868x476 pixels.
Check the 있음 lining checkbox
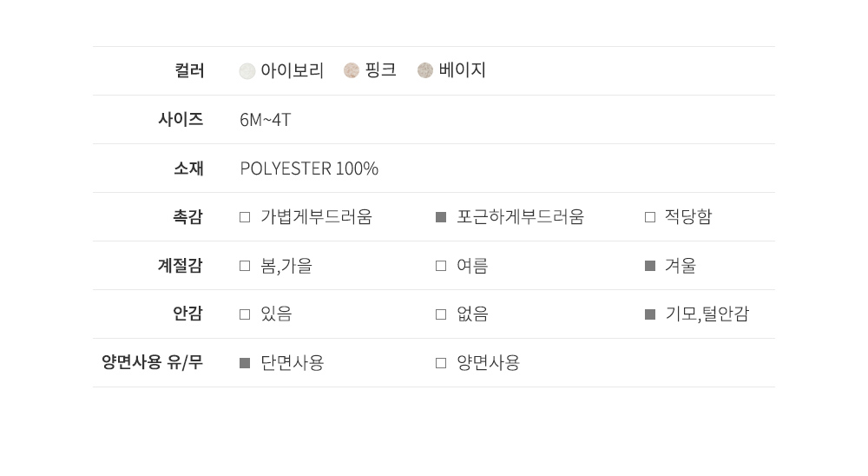(x=245, y=314)
